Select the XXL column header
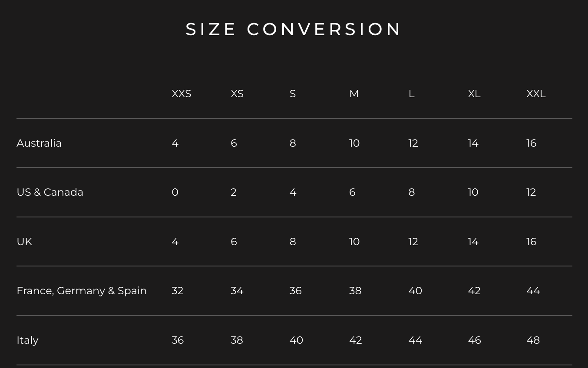This screenshot has width=588, height=368. 536,94
